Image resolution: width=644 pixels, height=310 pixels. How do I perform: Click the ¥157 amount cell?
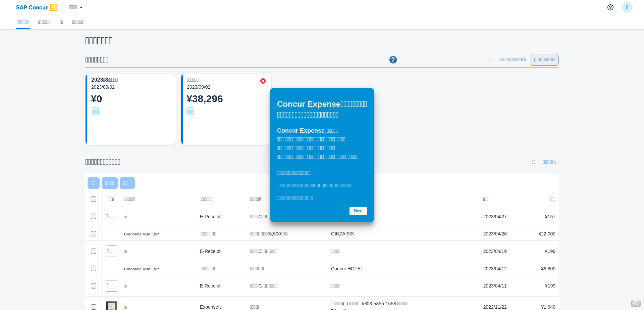pos(550,217)
